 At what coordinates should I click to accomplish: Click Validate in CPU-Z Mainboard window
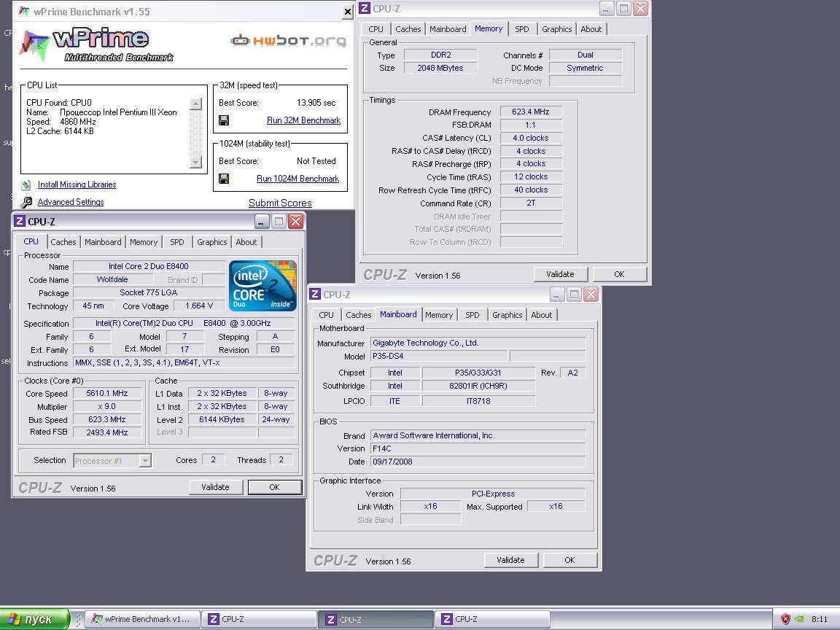point(510,560)
